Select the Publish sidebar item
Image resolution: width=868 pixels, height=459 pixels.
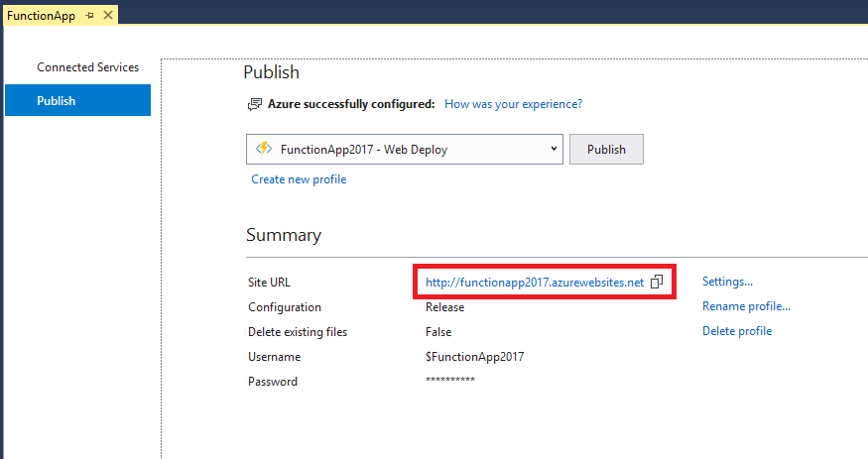77,100
